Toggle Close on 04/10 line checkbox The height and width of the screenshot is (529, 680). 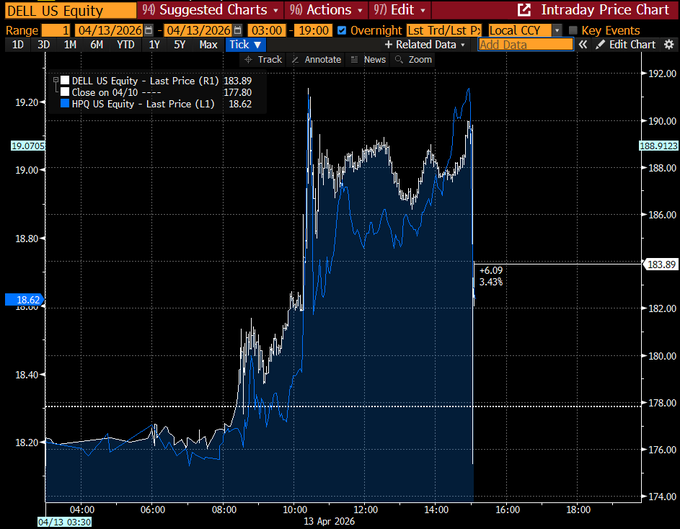click(x=65, y=92)
